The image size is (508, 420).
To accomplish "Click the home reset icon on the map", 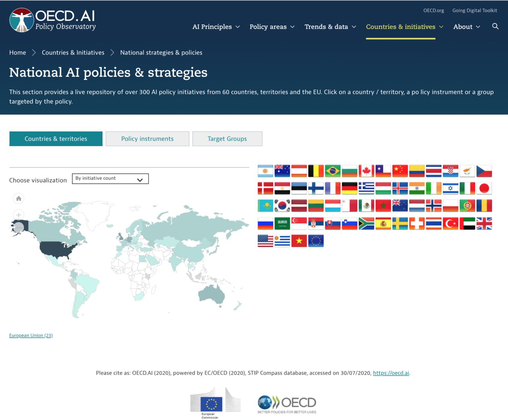I will (x=19, y=198).
